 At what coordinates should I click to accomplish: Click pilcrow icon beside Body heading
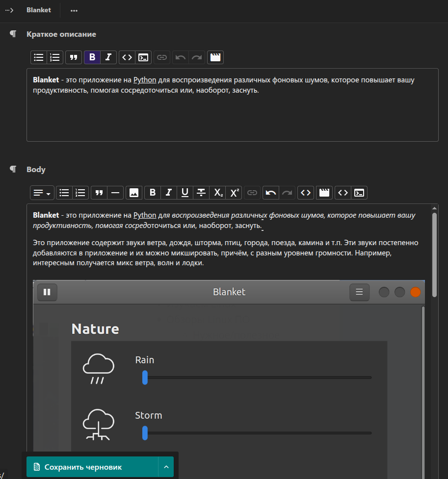[x=13, y=169]
